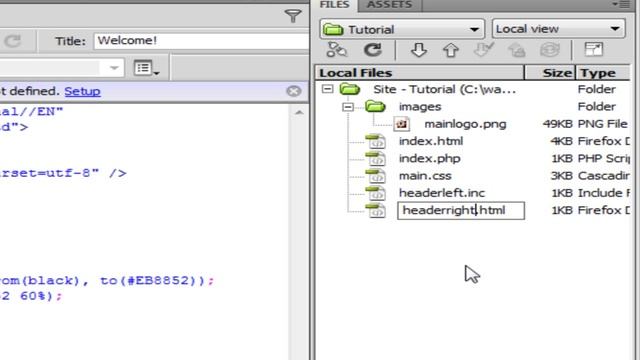
Task: Sort by the Size column header
Action: pos(550,73)
